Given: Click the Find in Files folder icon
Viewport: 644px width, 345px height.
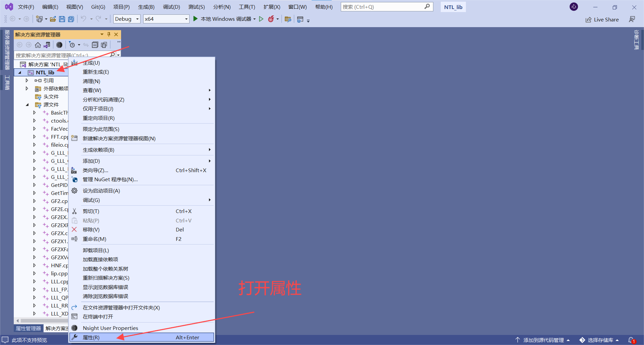Looking at the screenshot, I should tap(288, 19).
